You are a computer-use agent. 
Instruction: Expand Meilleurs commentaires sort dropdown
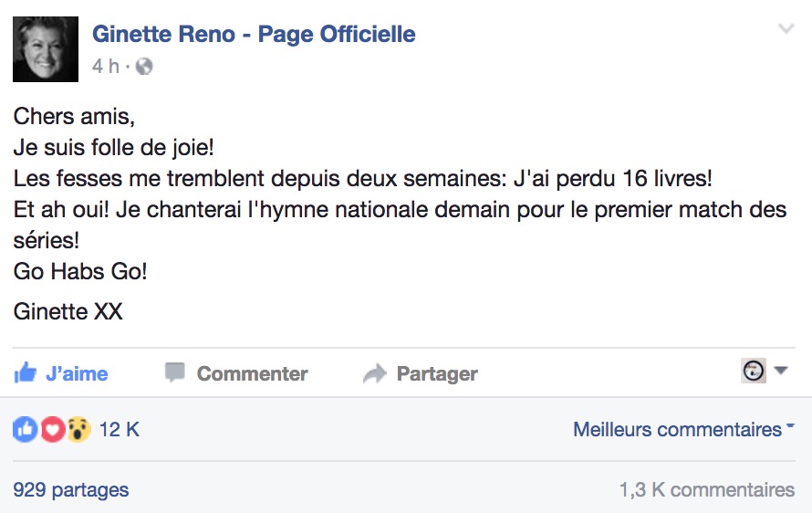tap(683, 430)
